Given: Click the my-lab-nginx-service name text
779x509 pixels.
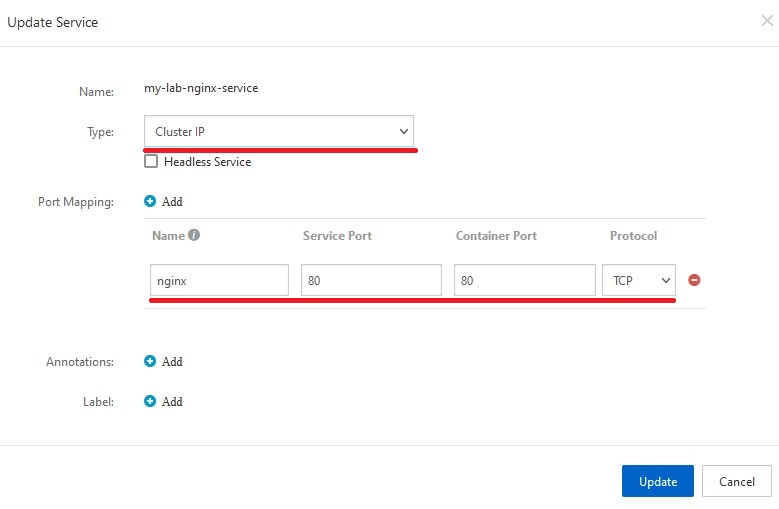Looking at the screenshot, I should click(x=201, y=88).
